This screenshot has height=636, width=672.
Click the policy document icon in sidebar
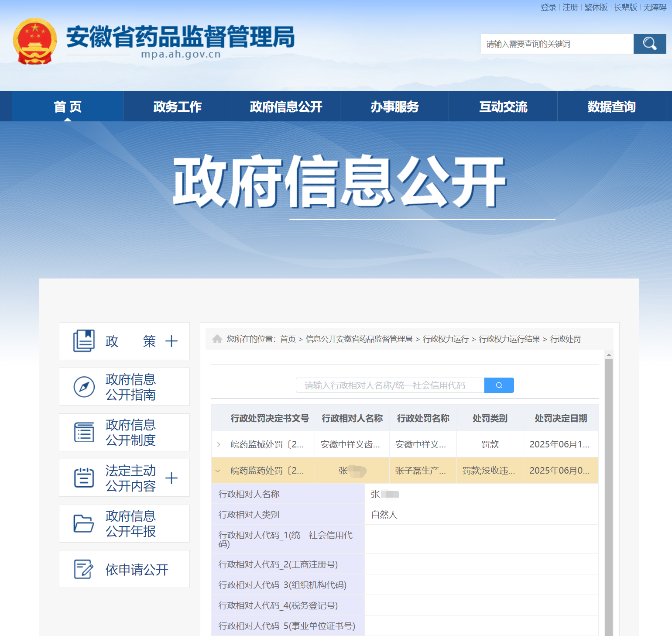pyautogui.click(x=84, y=341)
